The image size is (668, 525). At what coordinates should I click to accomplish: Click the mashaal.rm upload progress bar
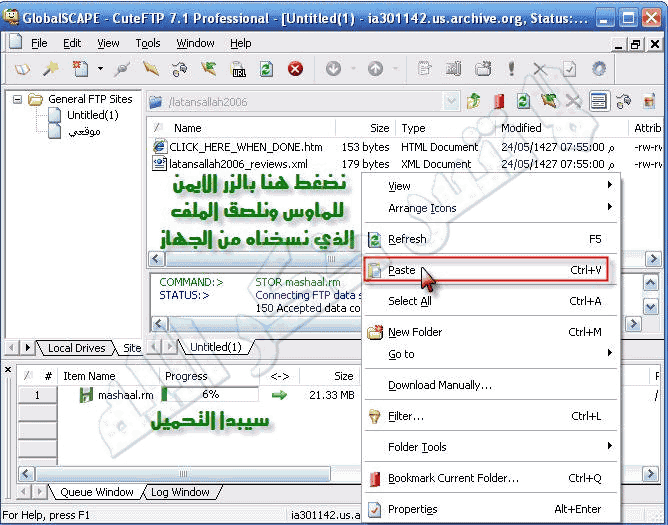pos(209,395)
